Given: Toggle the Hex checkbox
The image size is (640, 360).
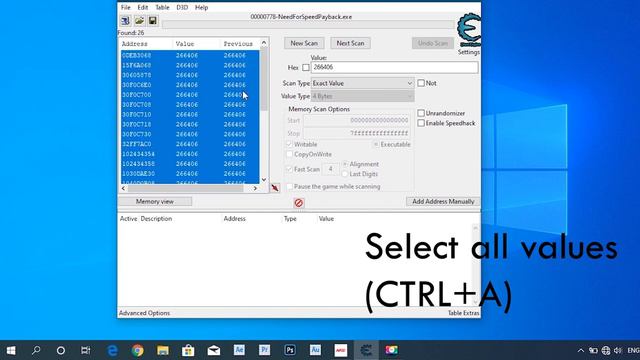Looking at the screenshot, I should pos(306,68).
